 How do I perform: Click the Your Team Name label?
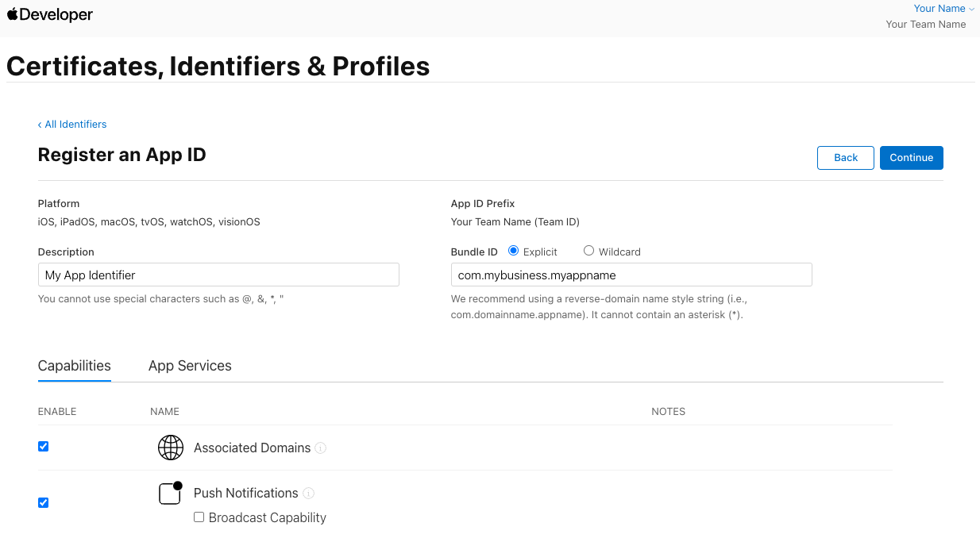point(926,25)
